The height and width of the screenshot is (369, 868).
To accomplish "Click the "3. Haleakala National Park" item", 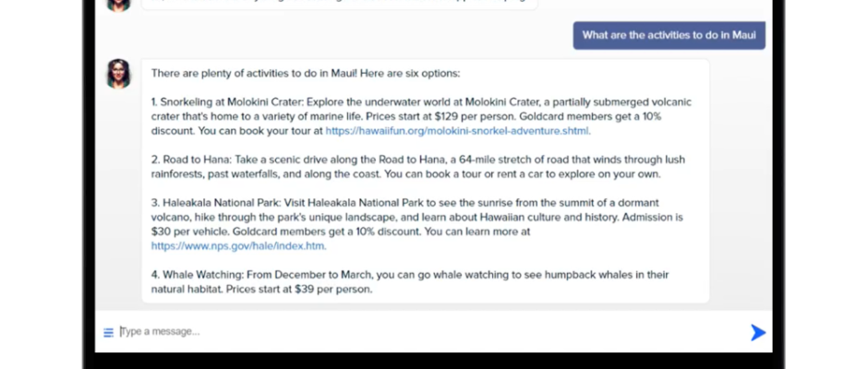I will click(215, 203).
